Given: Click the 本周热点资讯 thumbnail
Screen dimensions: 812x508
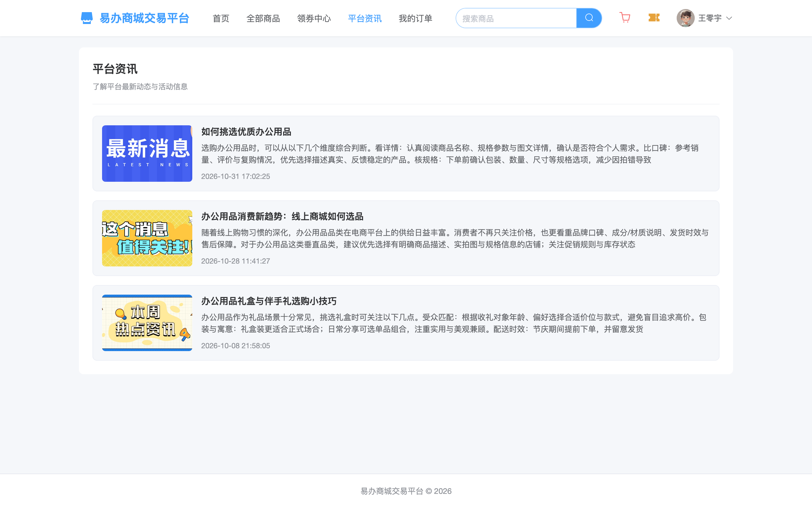Looking at the screenshot, I should tap(147, 323).
